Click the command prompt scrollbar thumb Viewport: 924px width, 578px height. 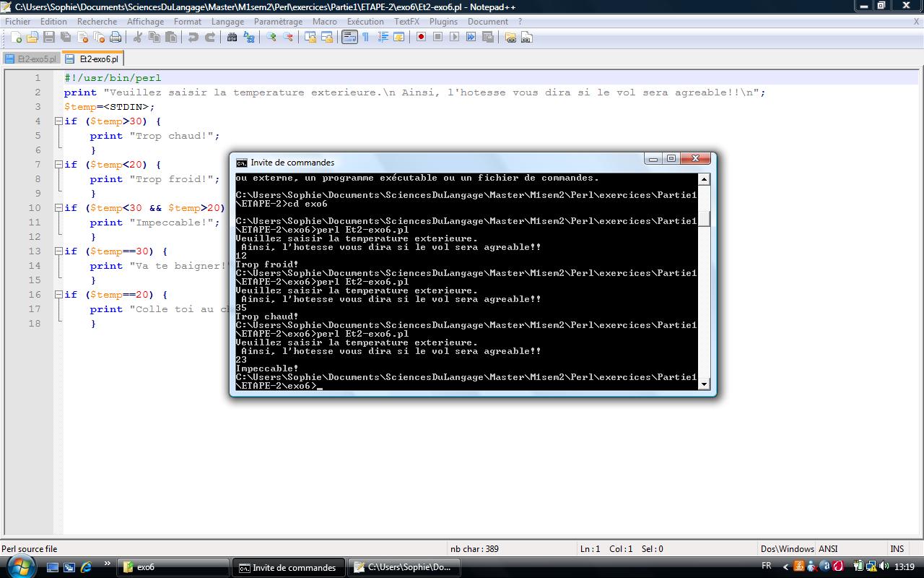[x=704, y=218]
